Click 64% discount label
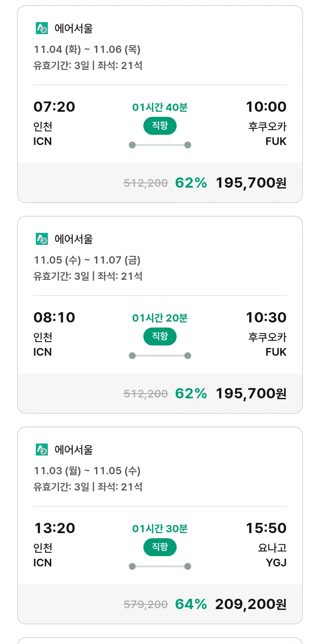 tap(191, 604)
